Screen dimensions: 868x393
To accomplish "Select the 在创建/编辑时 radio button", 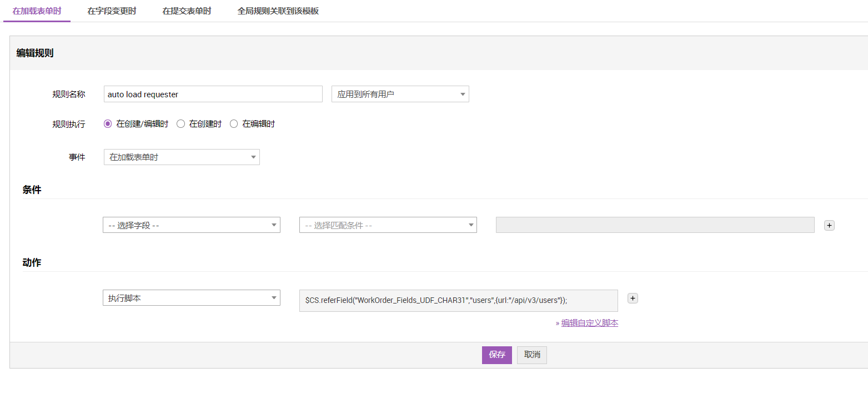I will [108, 124].
